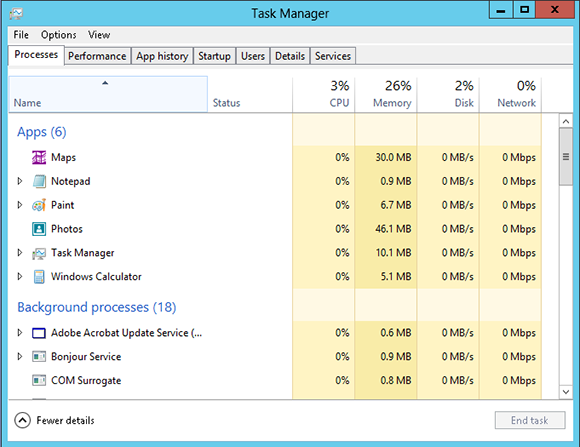The height and width of the screenshot is (447, 580).
Task: Sort by the Memory column header
Action: (386, 94)
